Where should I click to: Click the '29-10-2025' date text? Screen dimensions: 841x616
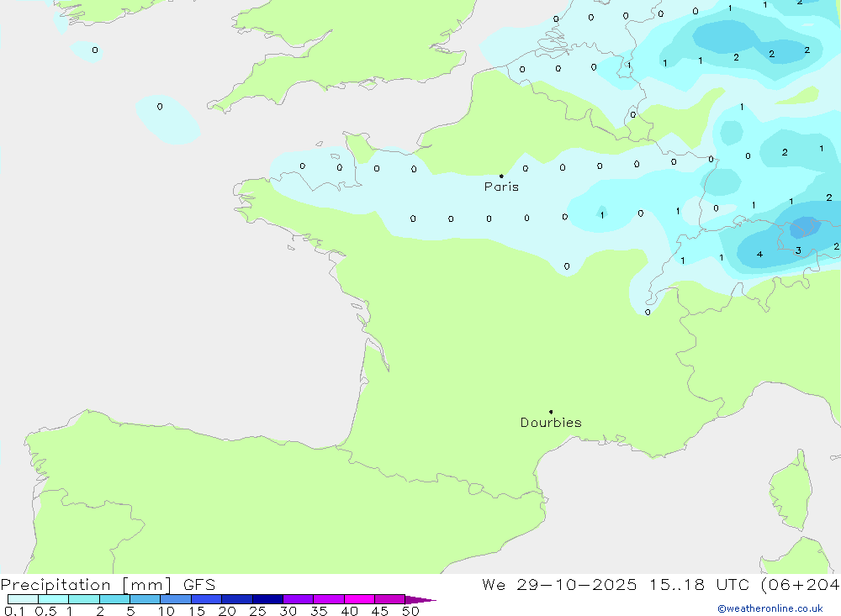coord(577,584)
